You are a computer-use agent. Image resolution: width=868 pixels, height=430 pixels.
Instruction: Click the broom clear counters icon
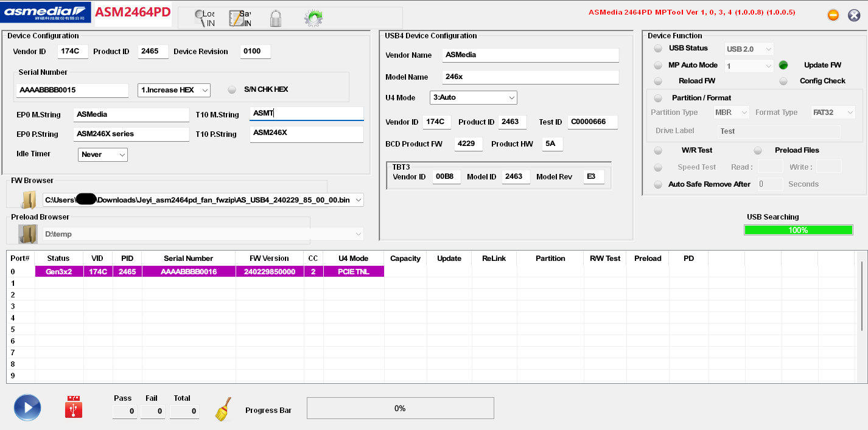coord(223,409)
